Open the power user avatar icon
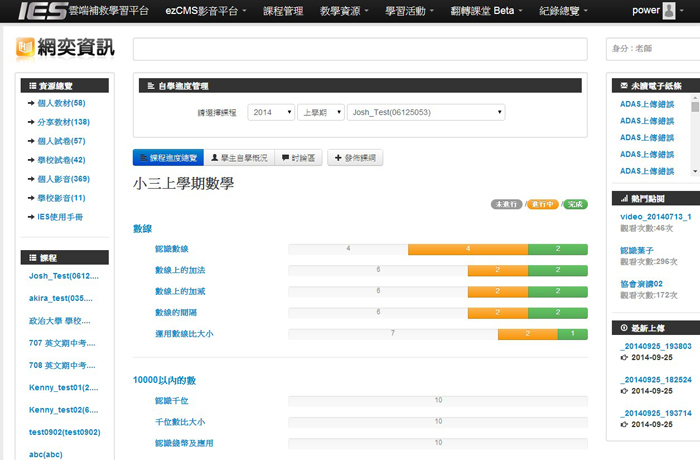Screen dimensions: 700x460 coord(668,10)
